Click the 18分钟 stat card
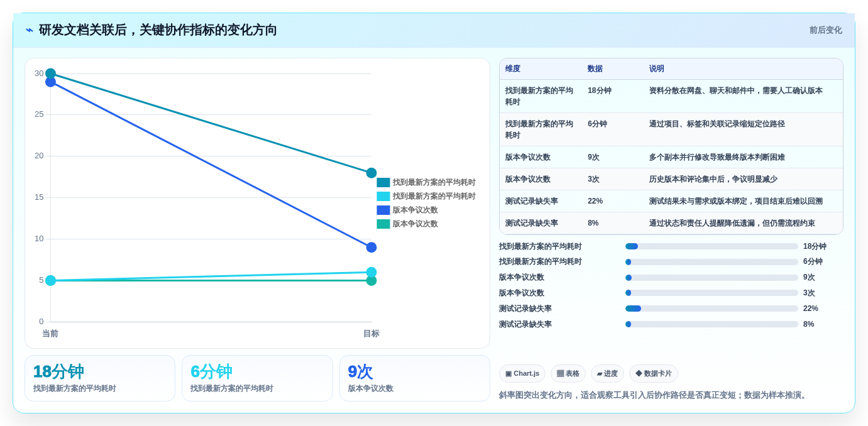868x426 pixels. (x=100, y=378)
